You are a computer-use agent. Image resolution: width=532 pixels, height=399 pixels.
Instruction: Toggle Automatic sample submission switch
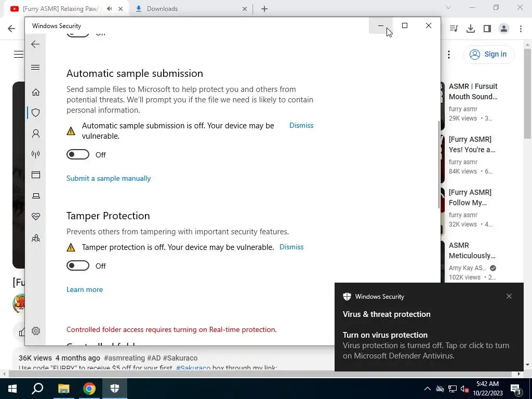(78, 154)
